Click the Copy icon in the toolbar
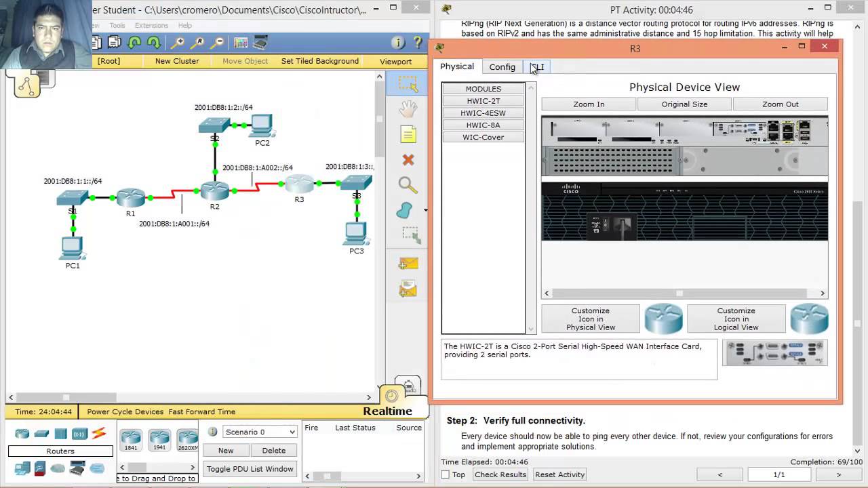The image size is (868, 488). tap(97, 43)
